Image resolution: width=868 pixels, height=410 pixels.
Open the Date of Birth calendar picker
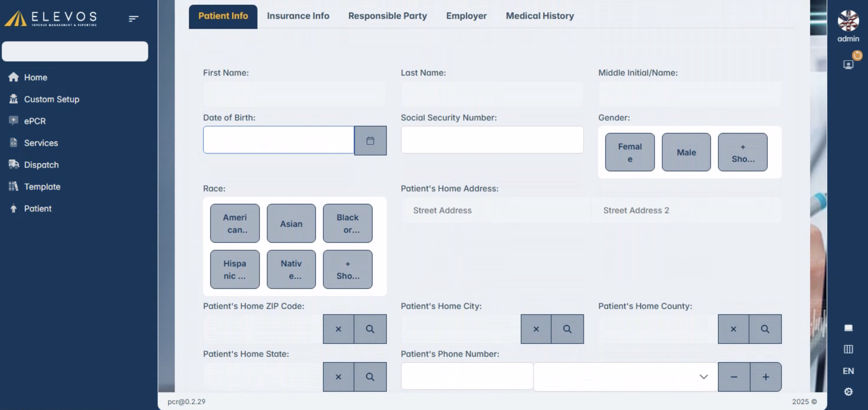pos(370,141)
